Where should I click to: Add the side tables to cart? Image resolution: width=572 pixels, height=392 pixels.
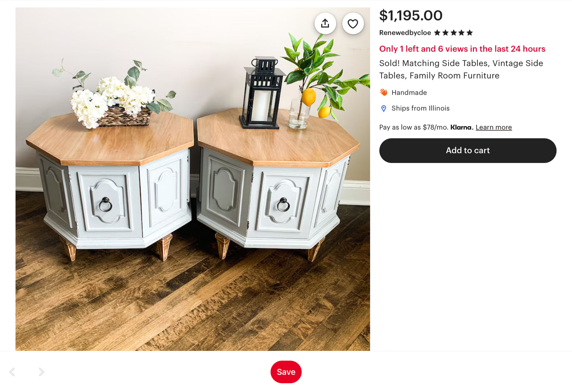tap(468, 151)
